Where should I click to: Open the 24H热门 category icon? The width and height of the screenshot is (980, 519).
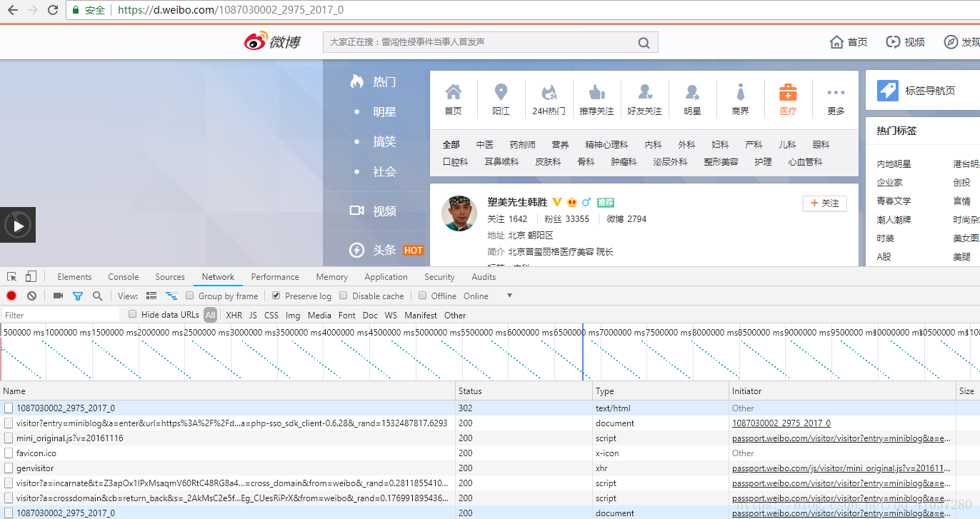coord(549,99)
